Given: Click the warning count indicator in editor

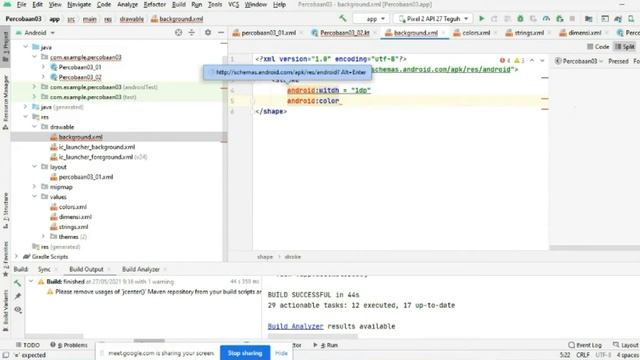Looking at the screenshot, I should (x=519, y=60).
